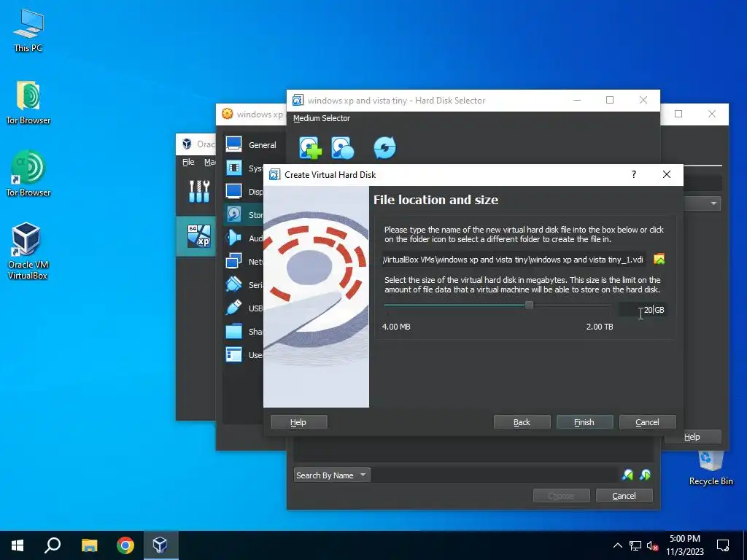Open Medium Selector menu
The height and width of the screenshot is (560, 747).
pos(322,118)
